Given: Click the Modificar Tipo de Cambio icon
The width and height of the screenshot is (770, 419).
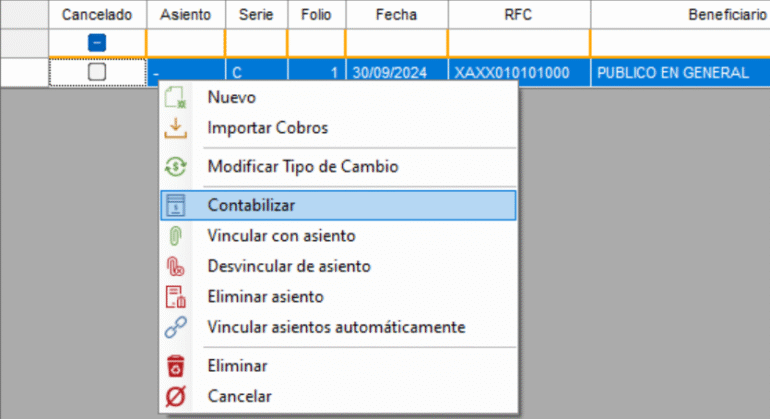Looking at the screenshot, I should pos(175,167).
